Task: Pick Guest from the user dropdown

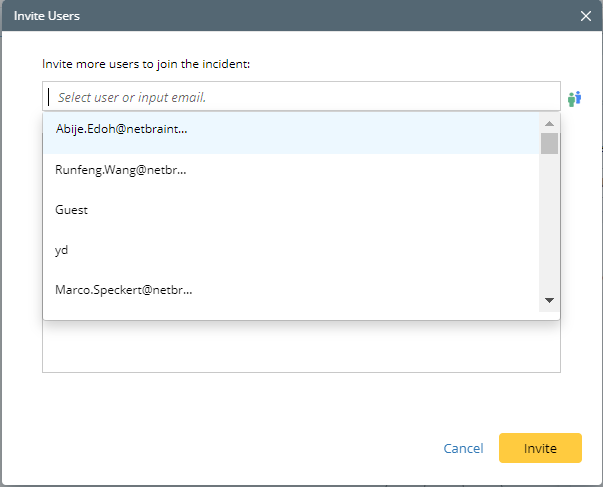Action: point(72,210)
